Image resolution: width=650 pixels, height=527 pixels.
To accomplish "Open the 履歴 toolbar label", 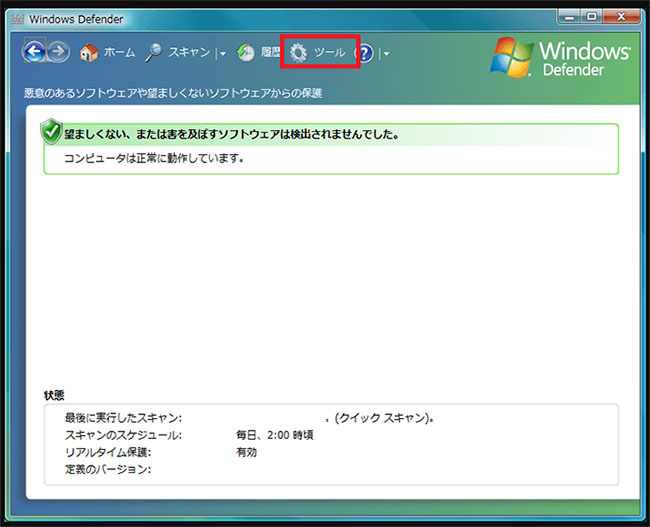I will tap(270, 52).
